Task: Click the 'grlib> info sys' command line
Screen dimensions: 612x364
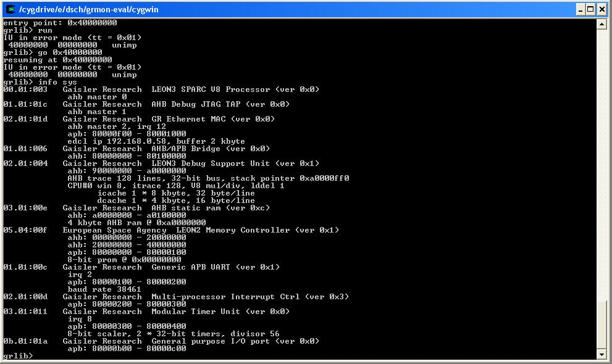Action: [40, 82]
